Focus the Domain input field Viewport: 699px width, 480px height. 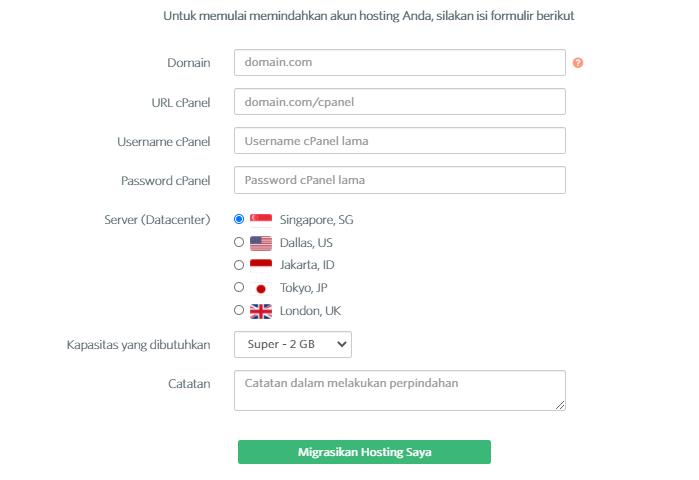pos(400,62)
